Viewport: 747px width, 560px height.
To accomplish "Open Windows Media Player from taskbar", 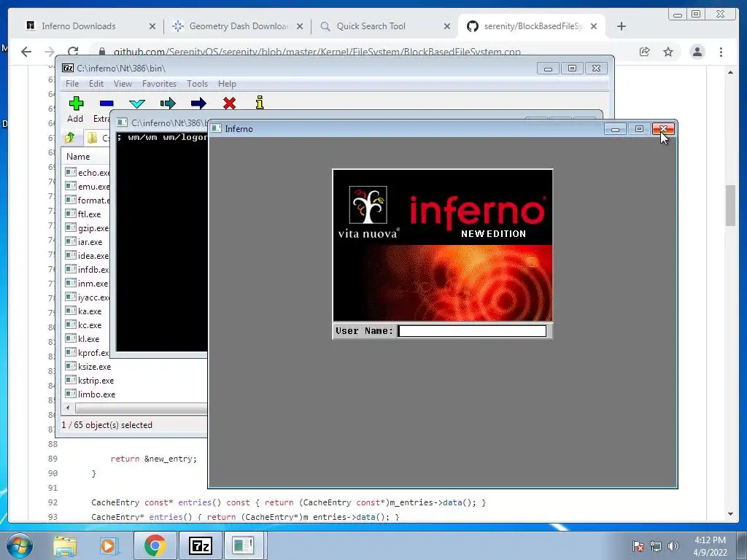I will point(108,545).
